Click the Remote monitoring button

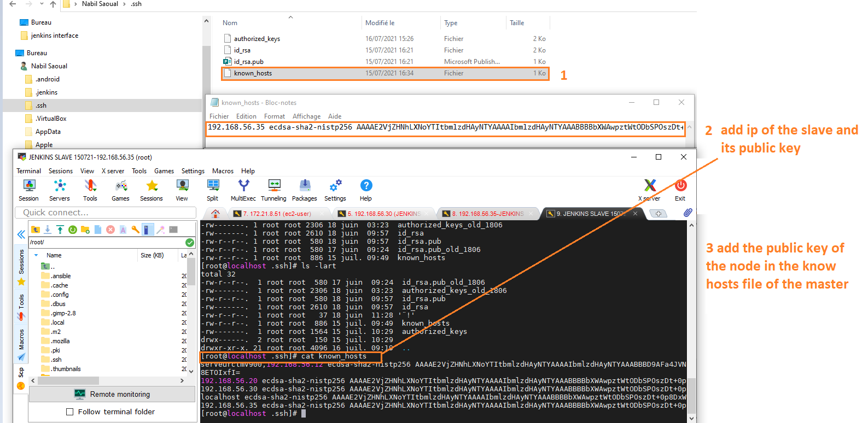[112, 394]
